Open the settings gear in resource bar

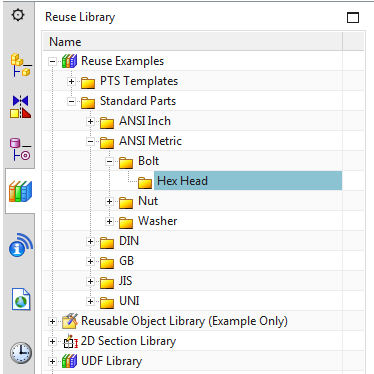point(18,15)
